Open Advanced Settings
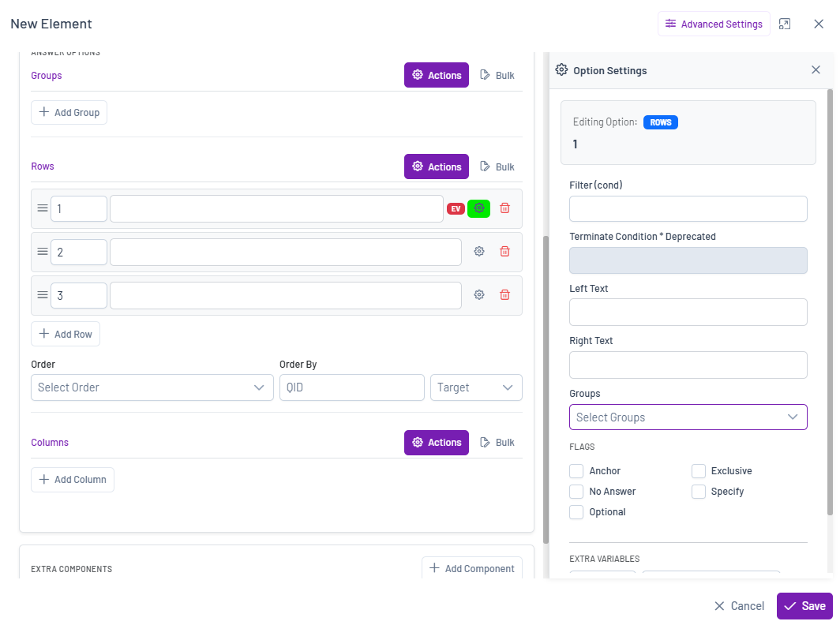This screenshot has height=625, width=840. coord(714,24)
